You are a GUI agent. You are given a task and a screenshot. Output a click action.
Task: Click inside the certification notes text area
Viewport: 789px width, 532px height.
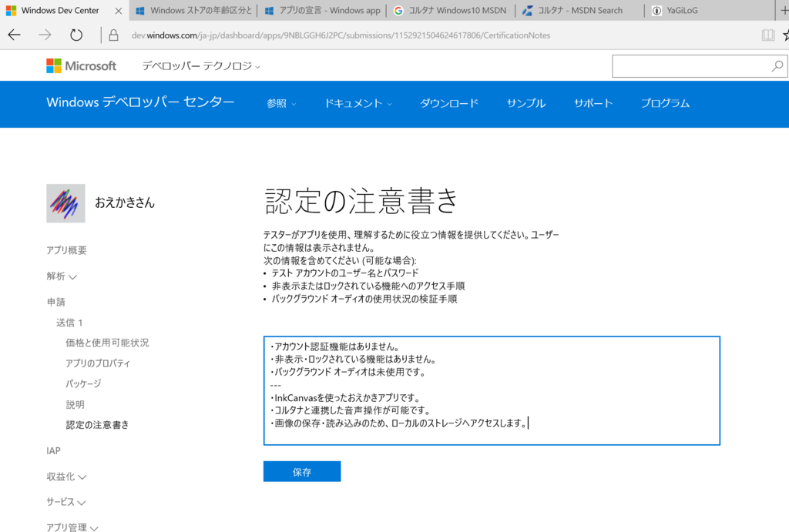click(492, 390)
